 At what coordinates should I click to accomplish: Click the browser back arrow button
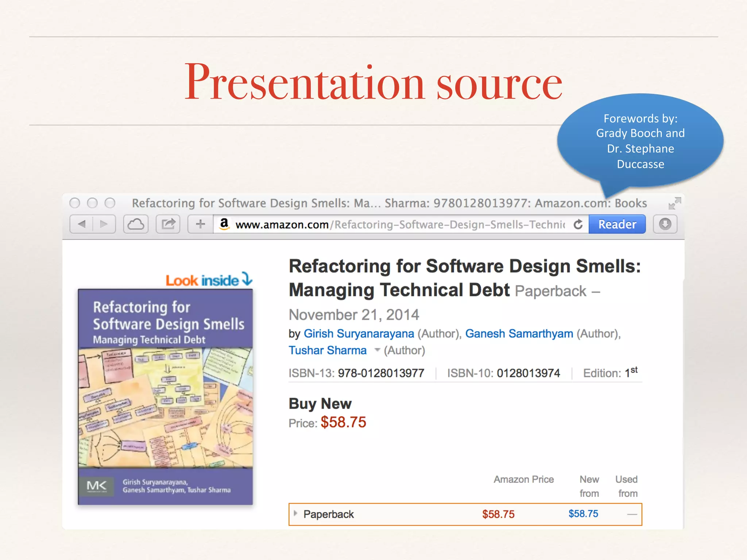tap(82, 224)
